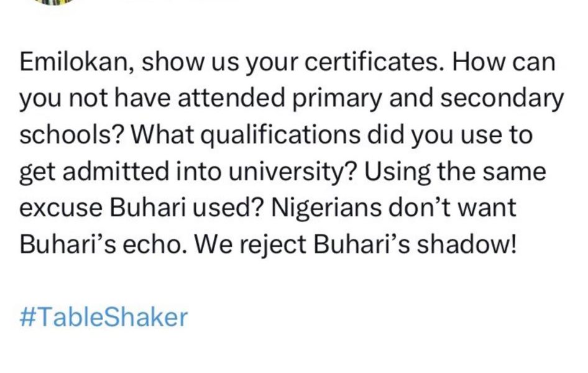Click the word "Nigerians" in the tweet
Screen dimensions: 588x373
click(x=311, y=206)
